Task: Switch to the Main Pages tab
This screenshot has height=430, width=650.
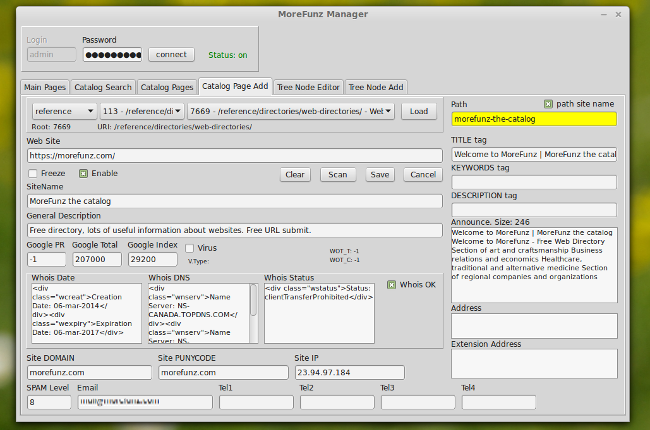Action: click(x=45, y=87)
